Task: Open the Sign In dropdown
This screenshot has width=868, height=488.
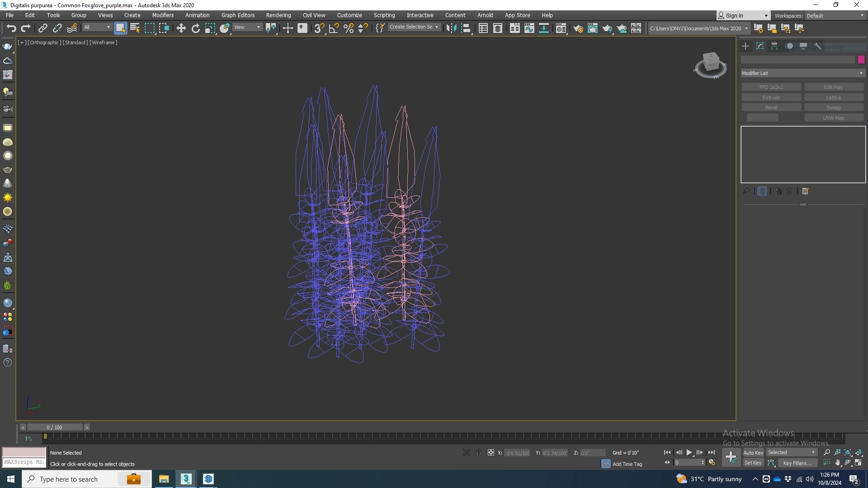Action: point(743,15)
